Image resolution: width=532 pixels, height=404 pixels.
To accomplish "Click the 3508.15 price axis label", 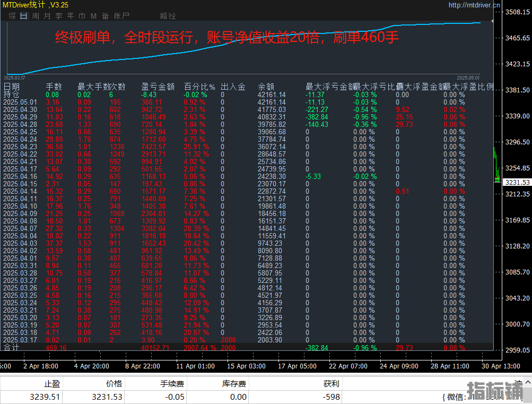I will 517,12.
